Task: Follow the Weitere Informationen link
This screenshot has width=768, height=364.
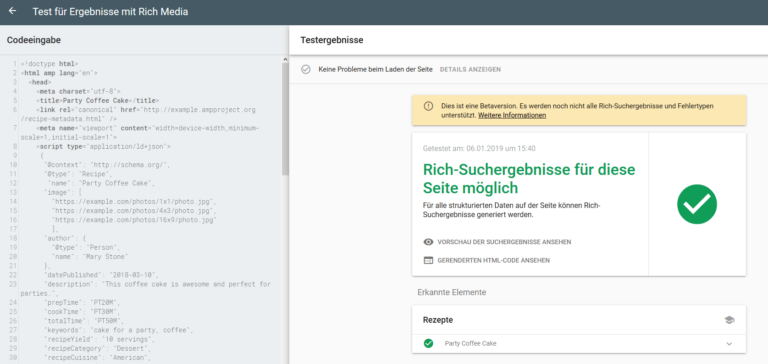Action: point(512,116)
